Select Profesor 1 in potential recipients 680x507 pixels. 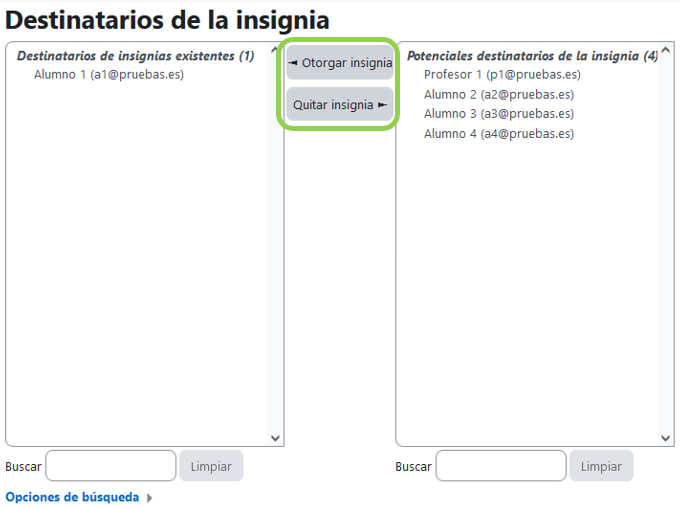(x=501, y=75)
